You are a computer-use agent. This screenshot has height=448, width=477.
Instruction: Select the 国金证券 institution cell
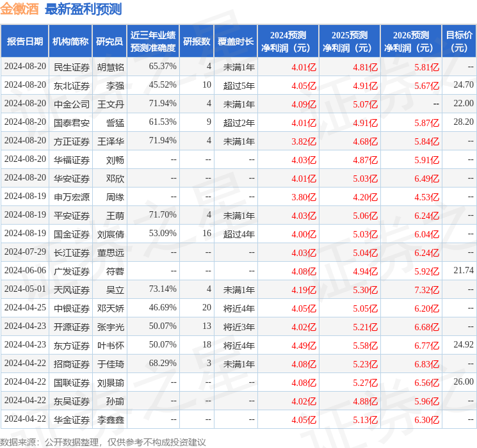pos(72,234)
